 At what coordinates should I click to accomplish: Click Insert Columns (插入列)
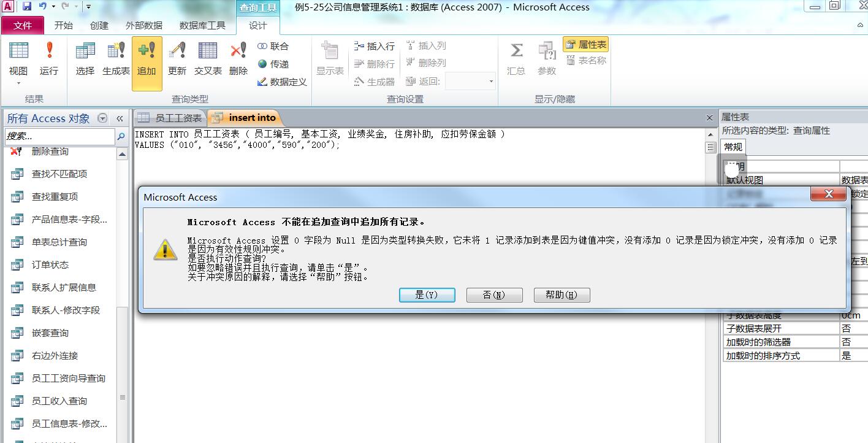pyautogui.click(x=426, y=46)
